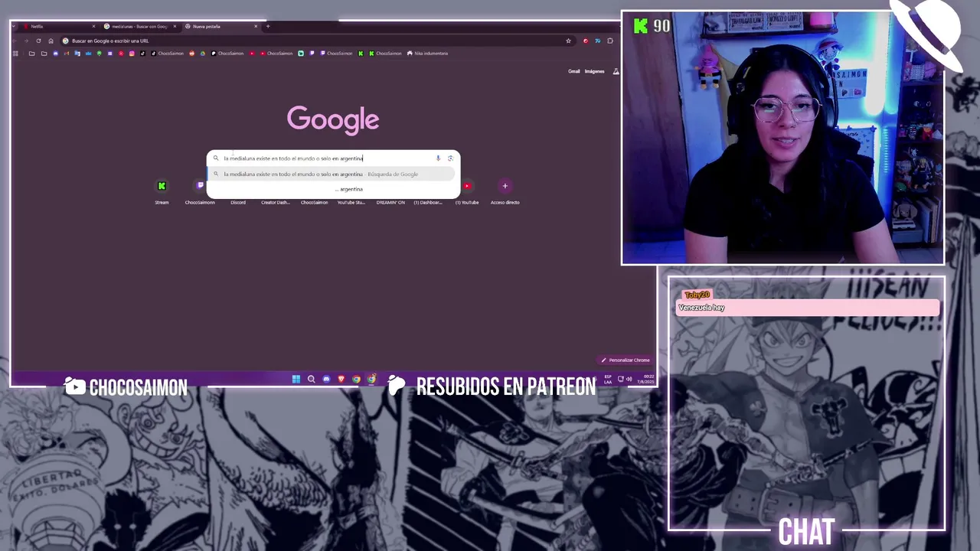Search by image with the Lens icon

[450, 158]
